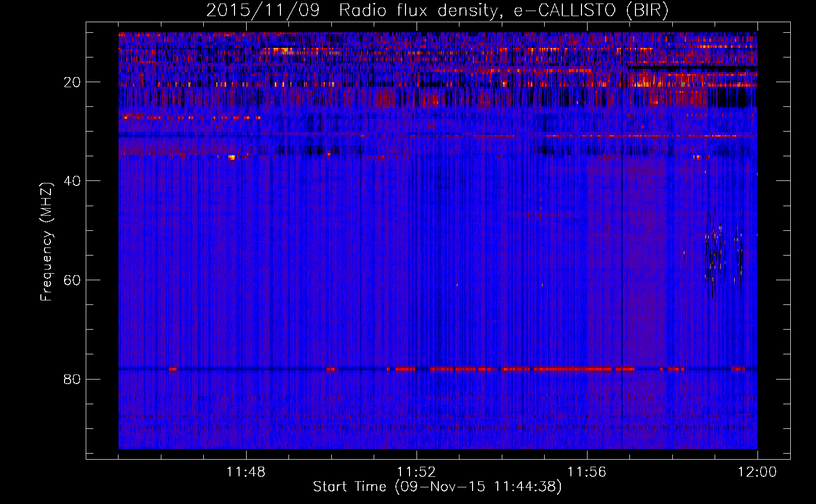This screenshot has height=504, width=816.
Task: Select the 12:00 time tick label
Action: [757, 472]
